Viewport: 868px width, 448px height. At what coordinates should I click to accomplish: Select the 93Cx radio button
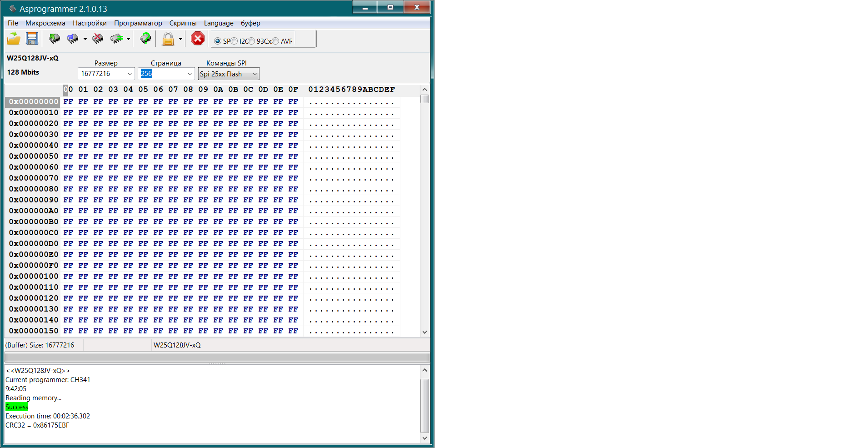[x=251, y=41]
